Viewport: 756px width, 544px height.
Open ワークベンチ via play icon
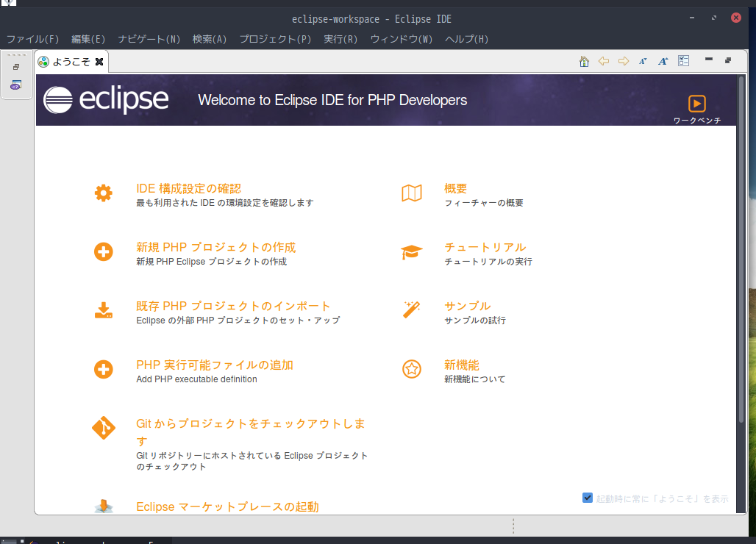tap(696, 104)
